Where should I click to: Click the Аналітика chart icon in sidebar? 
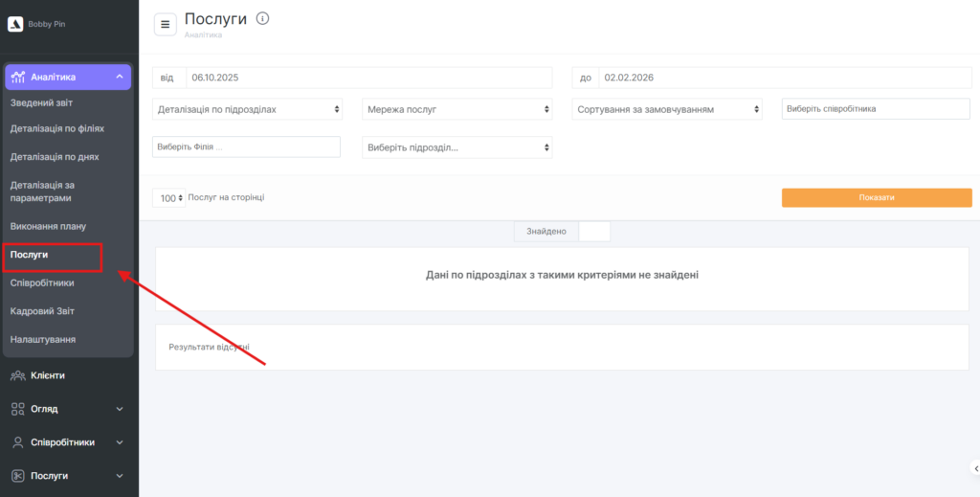(17, 77)
